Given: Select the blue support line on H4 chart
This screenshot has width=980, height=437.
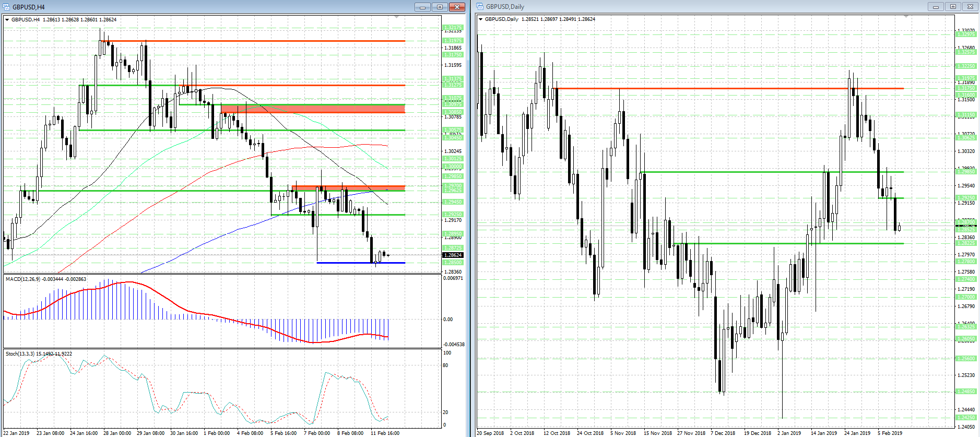Looking at the screenshot, I should click(x=361, y=263).
